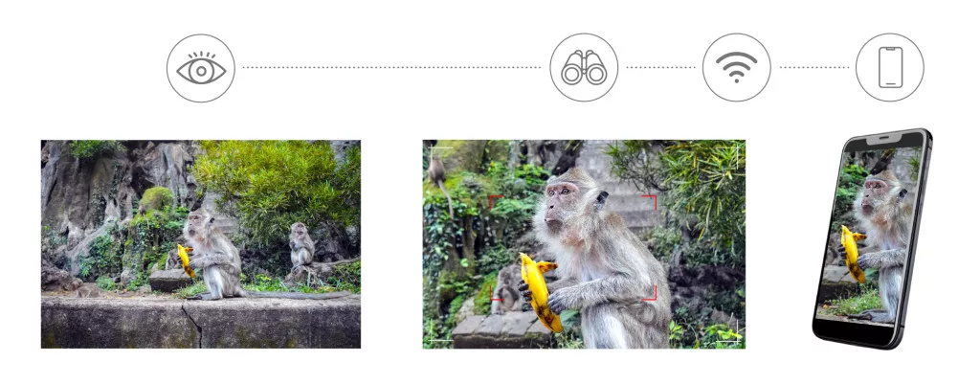Tap the banana on the phone screen

(x=854, y=254)
